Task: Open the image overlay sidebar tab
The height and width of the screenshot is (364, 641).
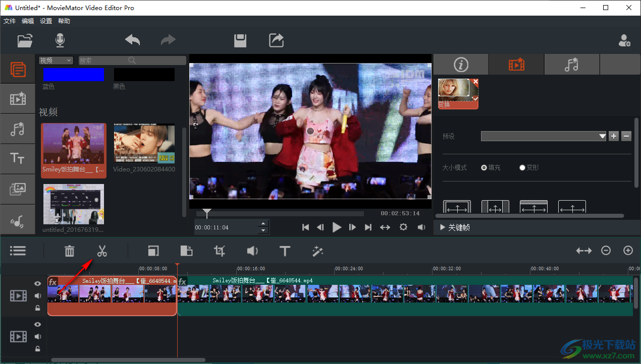Action: point(18,190)
